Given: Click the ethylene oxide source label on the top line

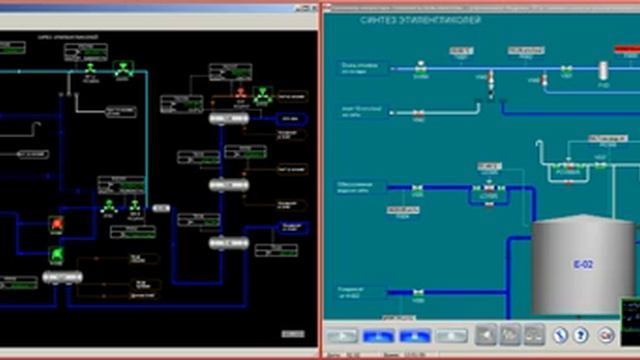Looking at the screenshot, I should tap(362, 69).
